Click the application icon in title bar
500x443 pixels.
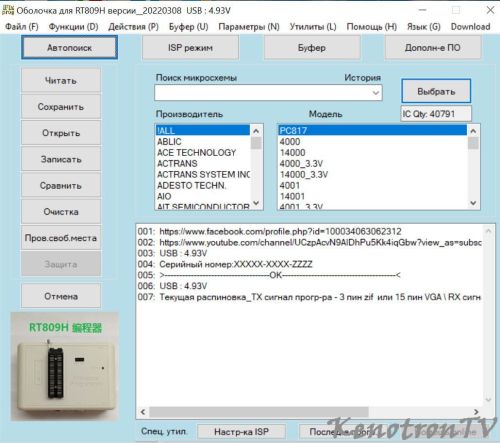coord(8,10)
